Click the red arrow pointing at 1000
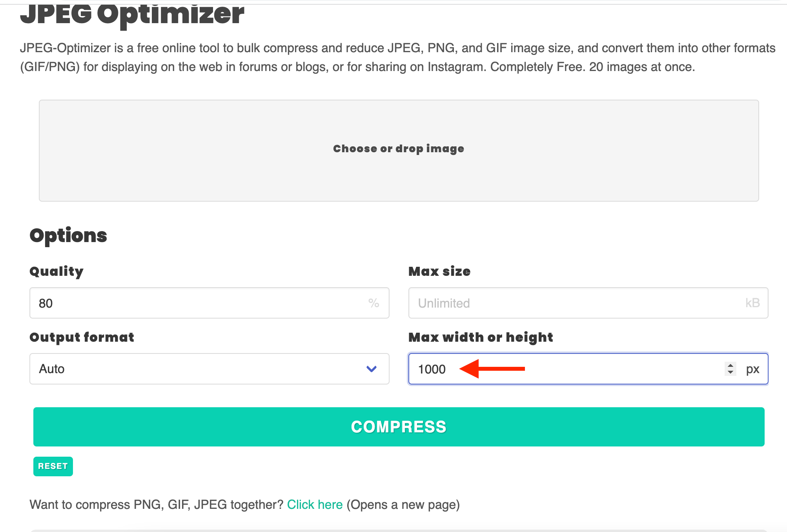 pos(492,369)
